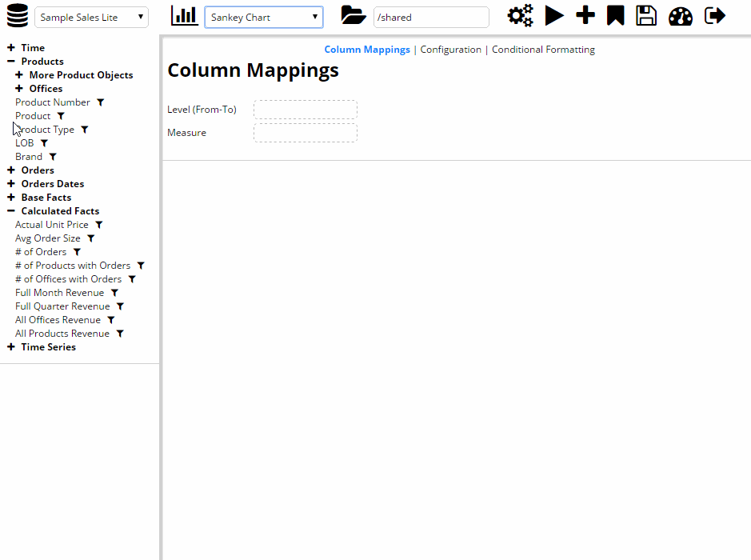Select the LOB column

click(25, 143)
